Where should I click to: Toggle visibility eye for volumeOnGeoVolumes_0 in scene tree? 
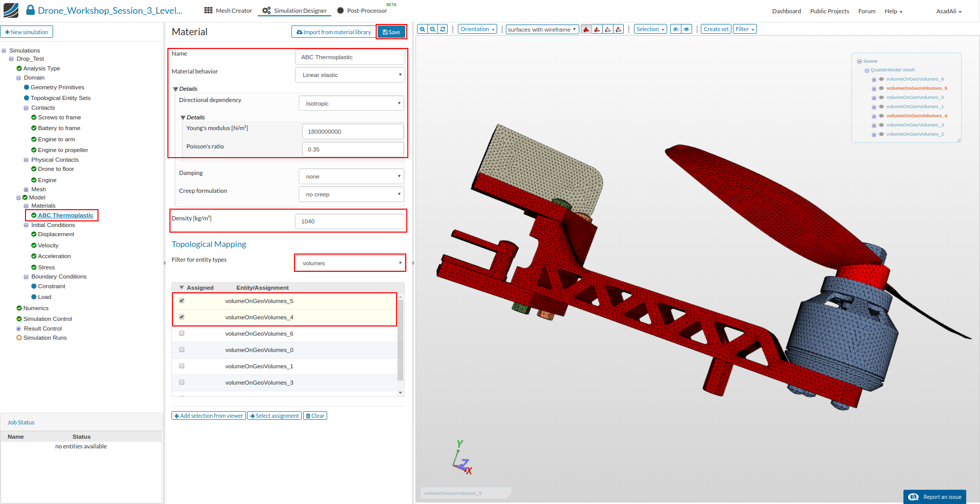point(881,97)
